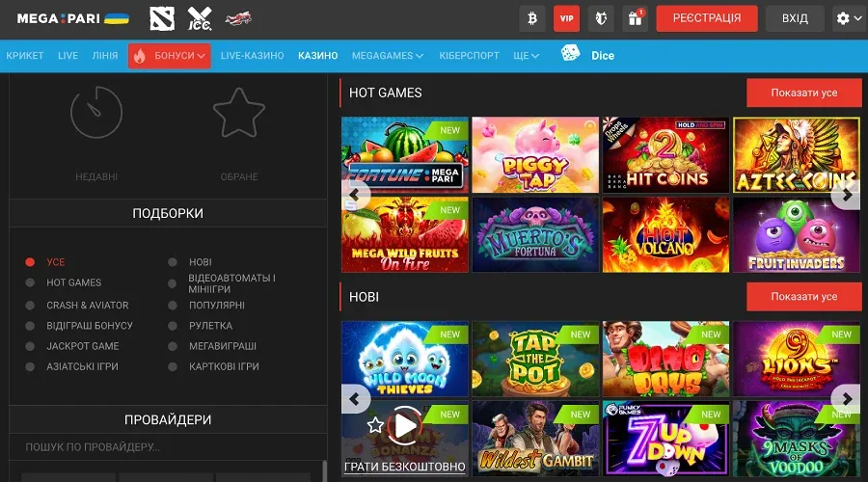Open the Кіберспорт menu item
868x482 pixels.
point(470,56)
